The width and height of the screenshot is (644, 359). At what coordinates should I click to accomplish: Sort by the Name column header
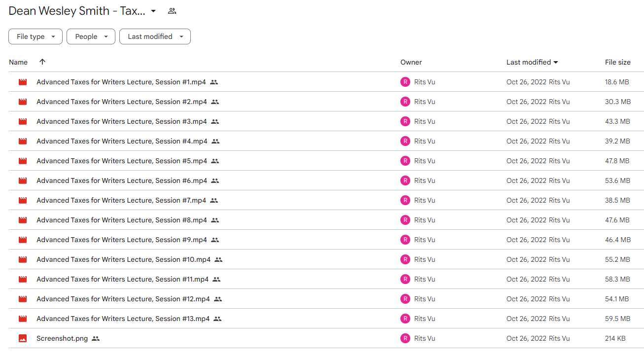point(18,62)
